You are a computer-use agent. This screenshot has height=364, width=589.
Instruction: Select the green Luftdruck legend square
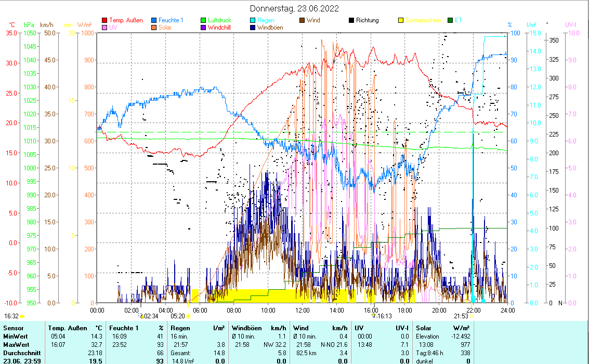(x=204, y=21)
